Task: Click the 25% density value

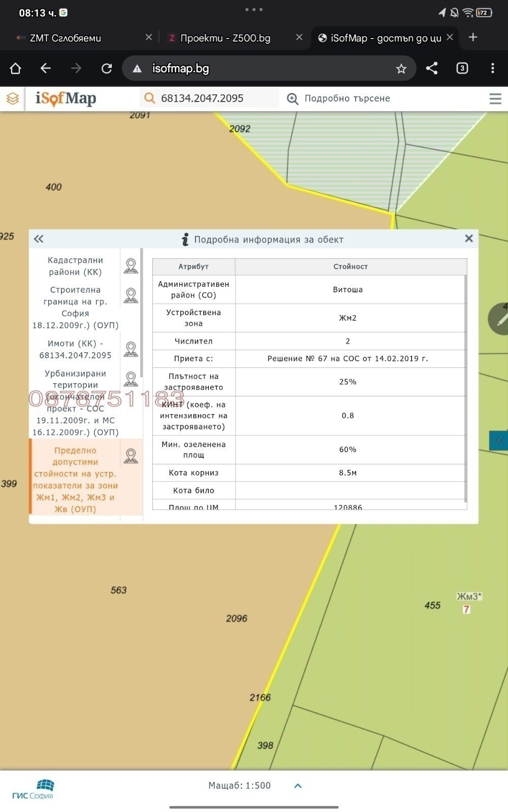Action: pyautogui.click(x=348, y=382)
